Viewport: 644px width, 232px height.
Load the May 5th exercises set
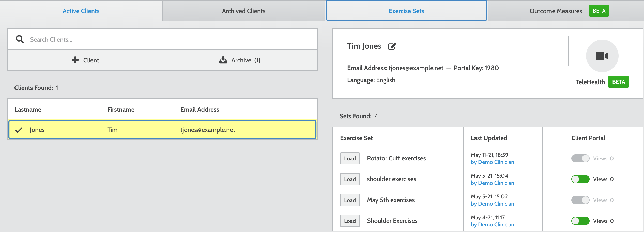(350, 200)
